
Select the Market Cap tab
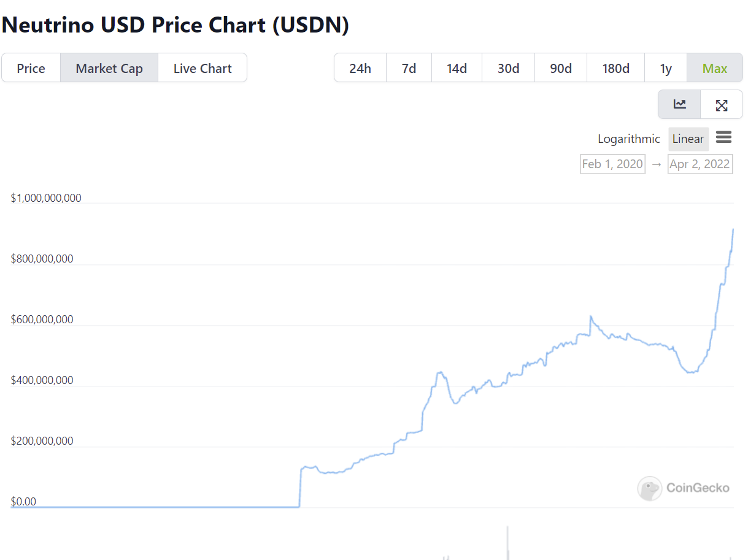point(109,68)
